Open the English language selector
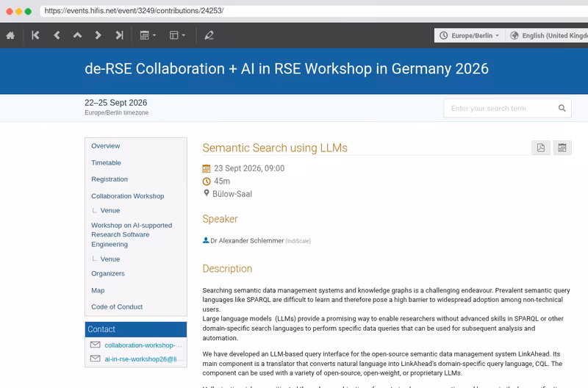The height and width of the screenshot is (388, 588). [547, 35]
